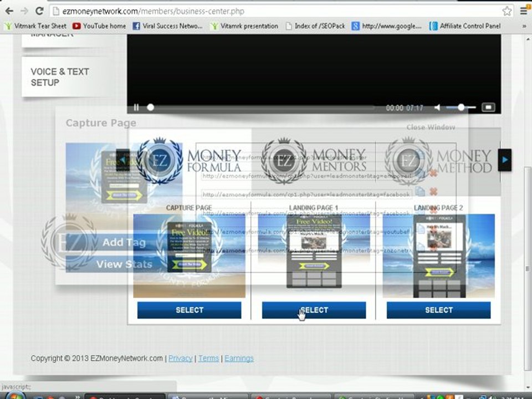
Task: Click the browser forward arrow
Action: tap(24, 11)
